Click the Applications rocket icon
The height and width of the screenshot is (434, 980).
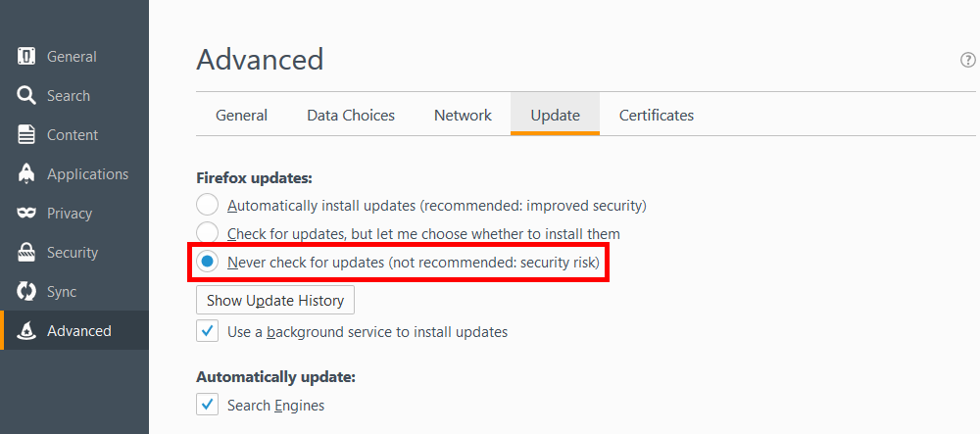pyautogui.click(x=27, y=174)
